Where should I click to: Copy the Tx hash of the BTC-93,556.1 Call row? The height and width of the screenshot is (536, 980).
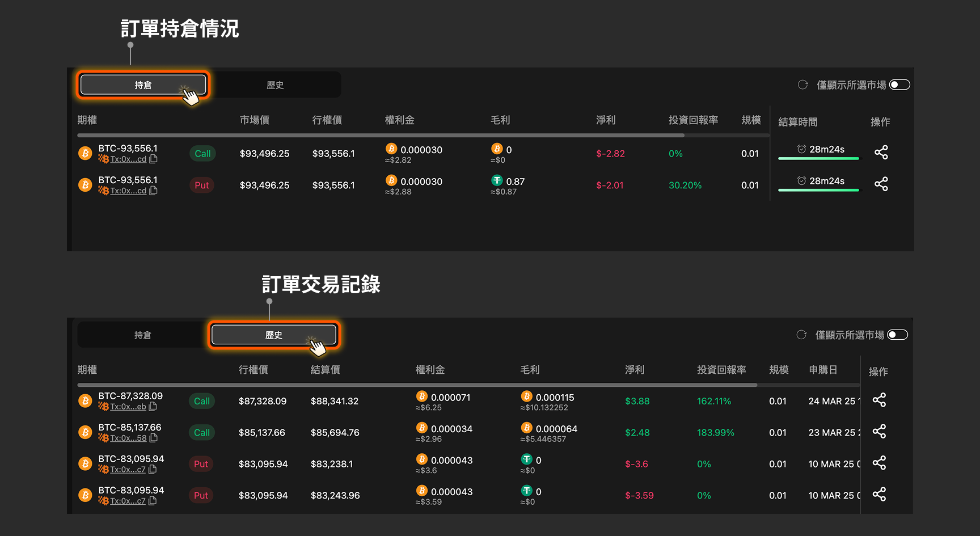(x=153, y=159)
